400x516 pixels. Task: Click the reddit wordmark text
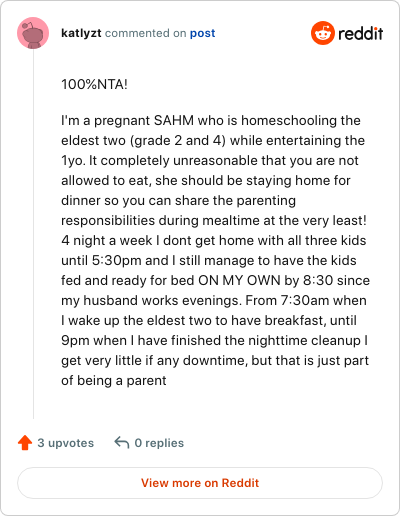[361, 34]
